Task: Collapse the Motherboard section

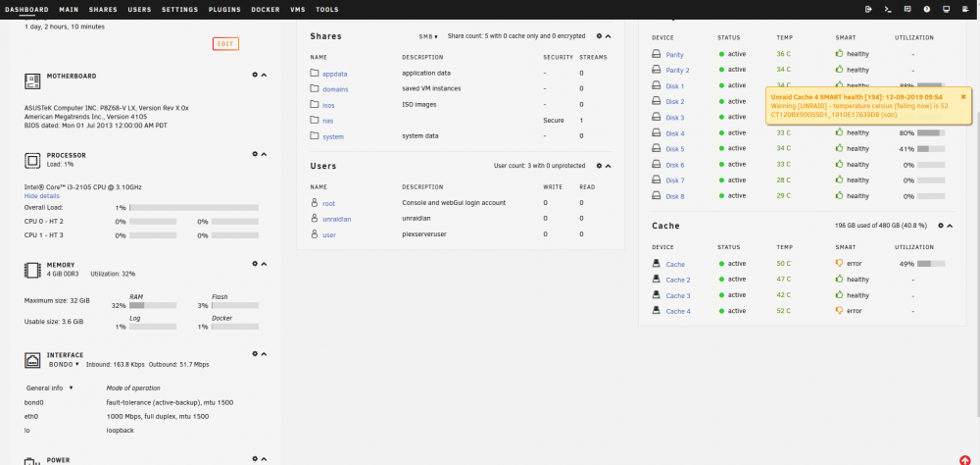Action: pyautogui.click(x=264, y=76)
